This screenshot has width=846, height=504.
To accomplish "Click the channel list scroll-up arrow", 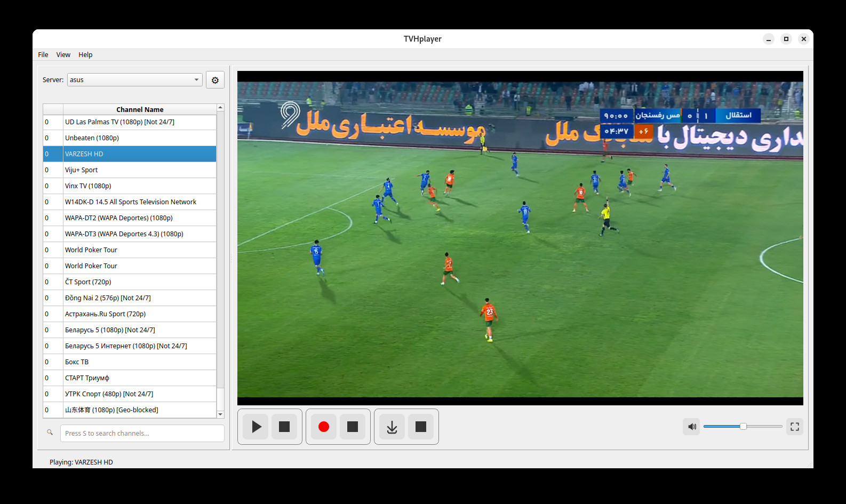I will coord(220,108).
